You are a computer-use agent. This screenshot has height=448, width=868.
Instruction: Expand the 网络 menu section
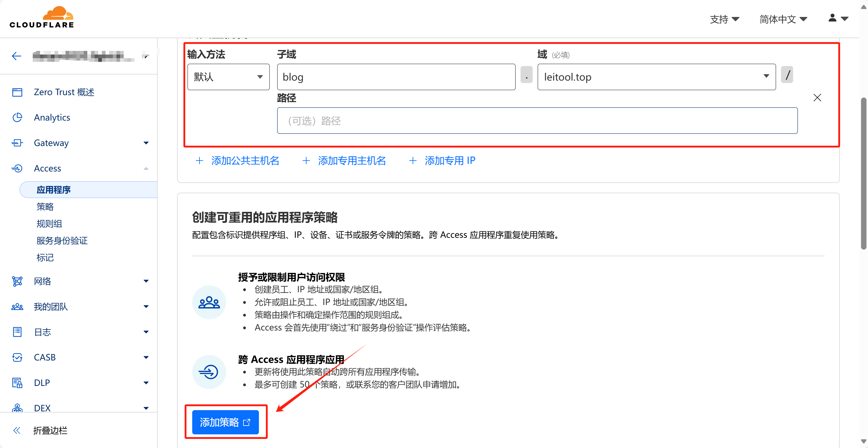click(146, 281)
